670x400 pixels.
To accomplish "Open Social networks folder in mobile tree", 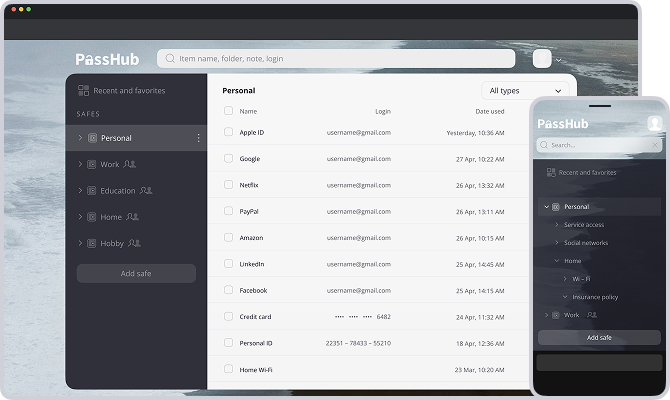I will point(585,243).
